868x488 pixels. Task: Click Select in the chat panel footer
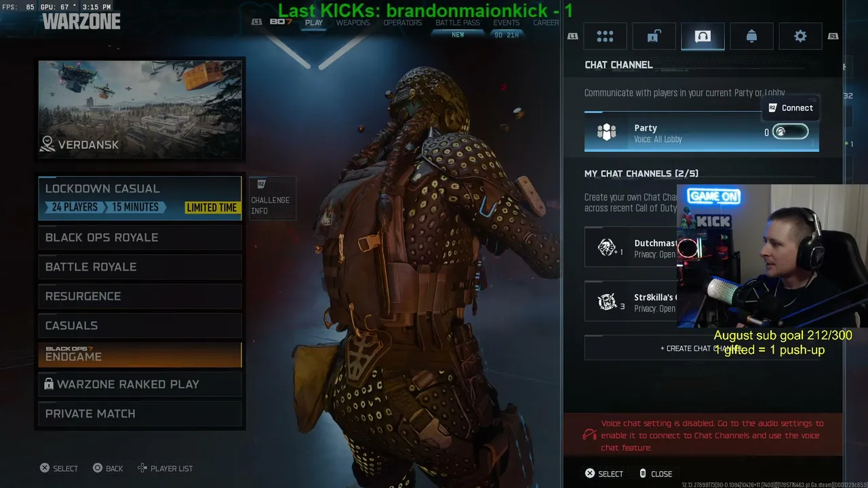point(604,474)
